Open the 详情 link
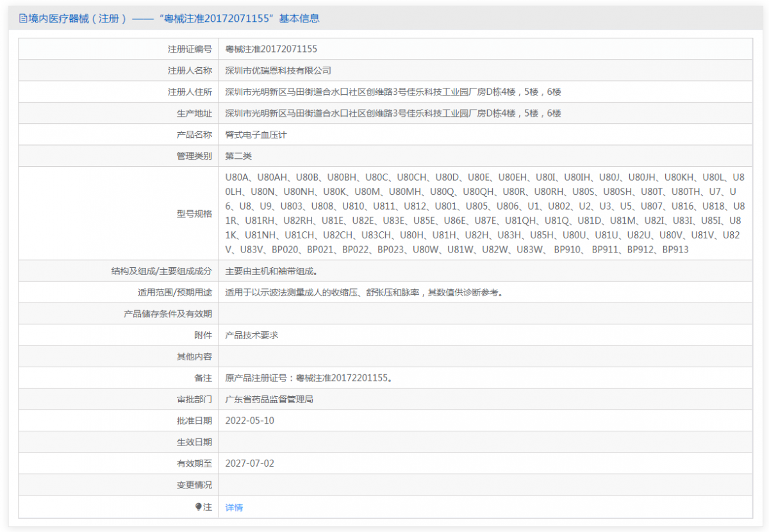 tap(234, 507)
